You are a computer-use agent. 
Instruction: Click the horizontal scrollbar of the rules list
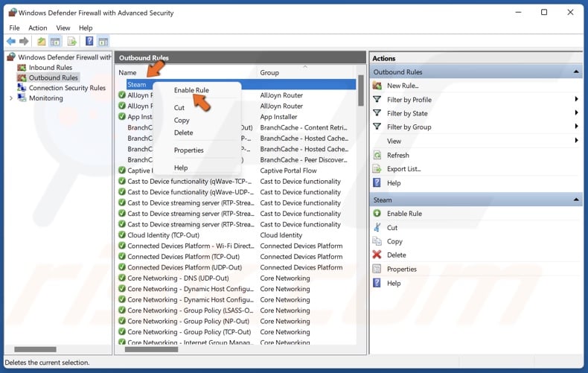(x=151, y=349)
